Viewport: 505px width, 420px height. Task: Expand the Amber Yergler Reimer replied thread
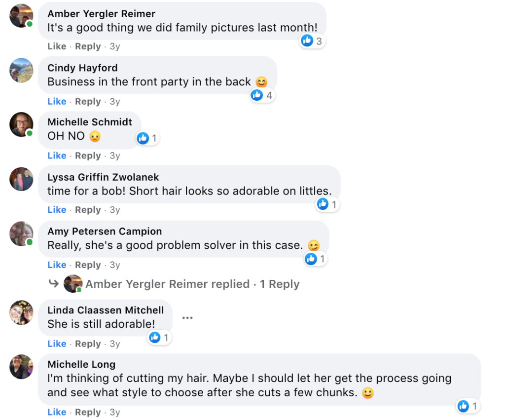click(x=192, y=284)
